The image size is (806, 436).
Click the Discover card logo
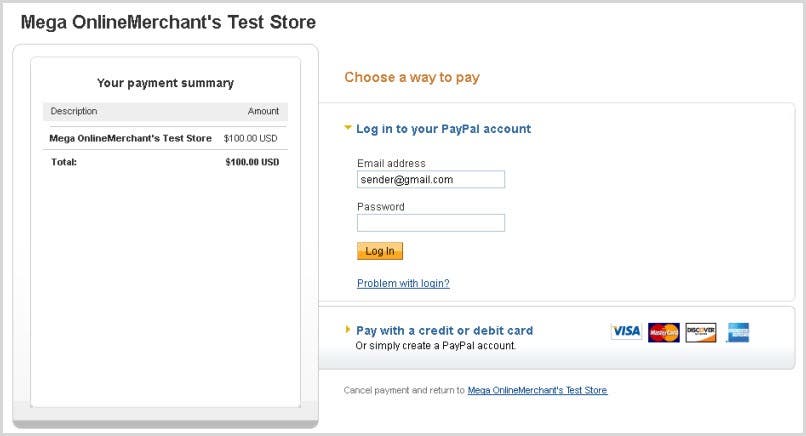coord(700,332)
